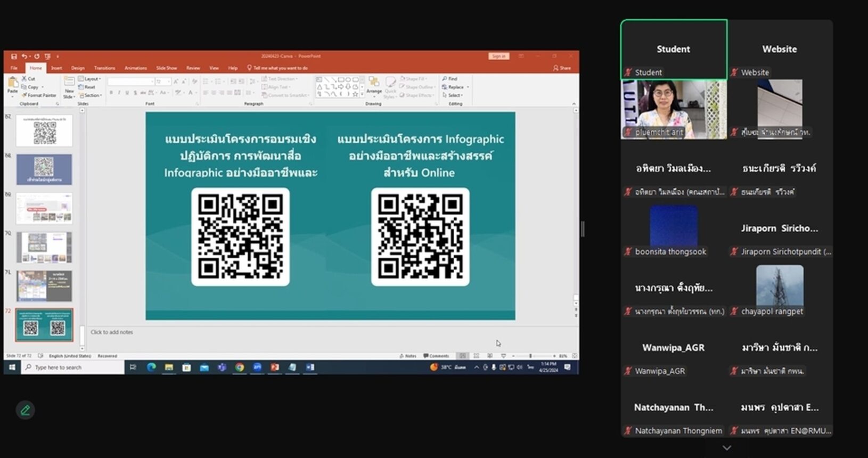The height and width of the screenshot is (458, 868).
Task: Open the Windows notification center icon
Action: point(568,367)
